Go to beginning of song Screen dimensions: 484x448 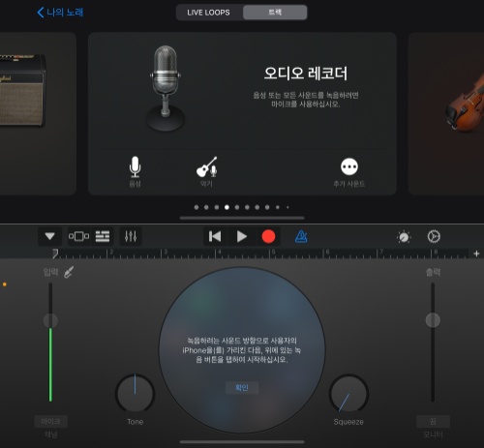coord(215,236)
